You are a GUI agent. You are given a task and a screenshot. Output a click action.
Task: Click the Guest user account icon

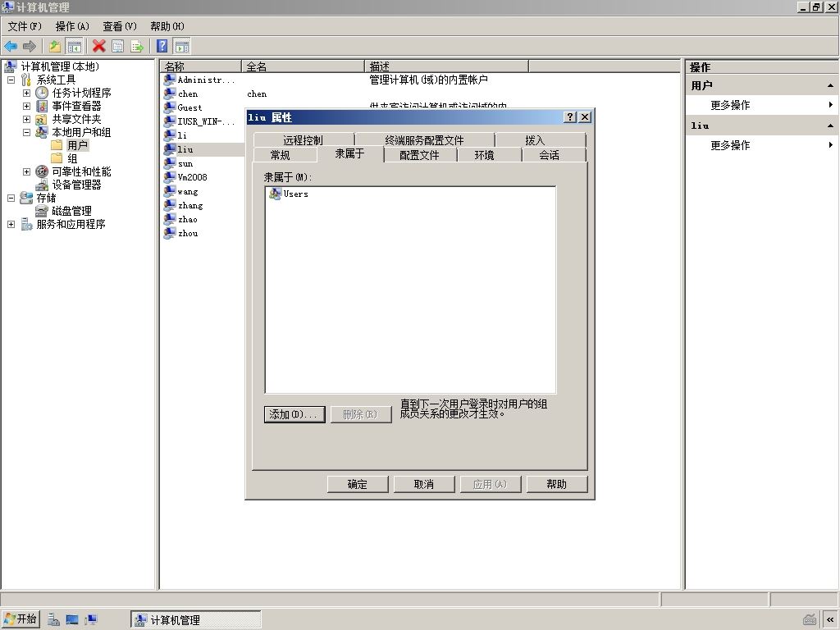pyautogui.click(x=170, y=107)
